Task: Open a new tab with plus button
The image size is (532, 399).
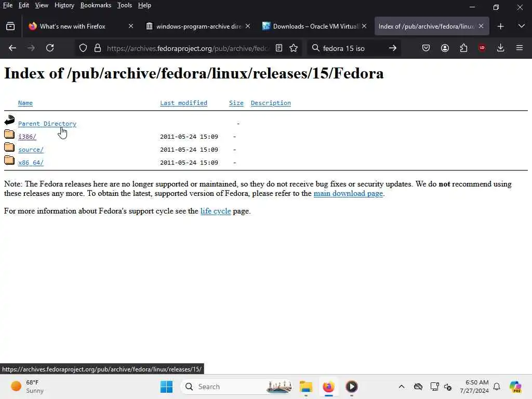Action: (500, 26)
